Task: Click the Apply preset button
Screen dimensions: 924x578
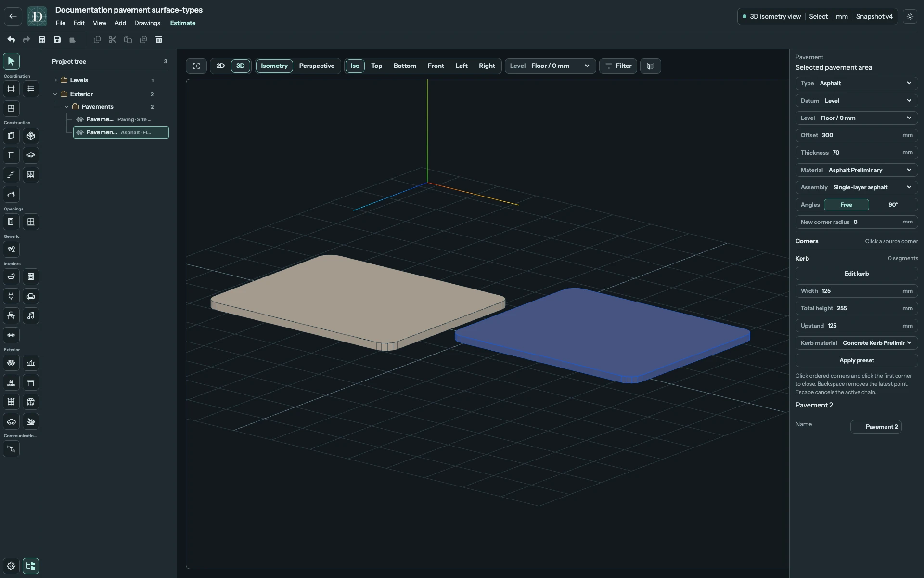Action: tap(857, 360)
